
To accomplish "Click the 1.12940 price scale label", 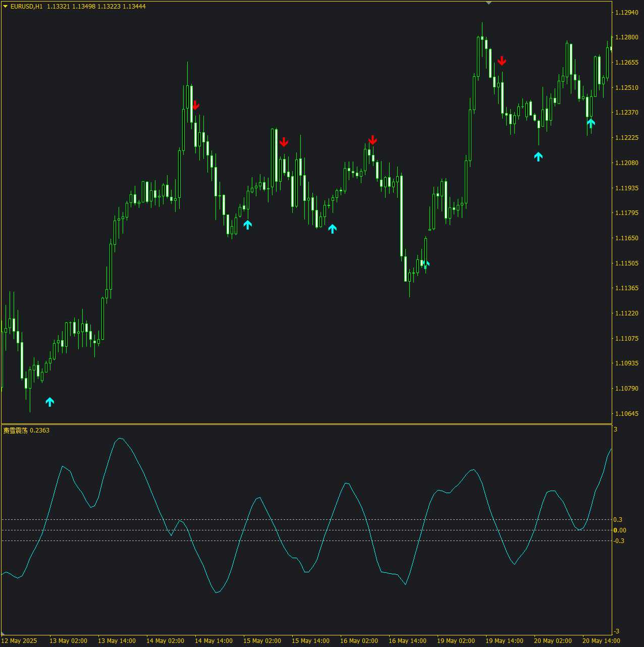I will click(x=626, y=13).
